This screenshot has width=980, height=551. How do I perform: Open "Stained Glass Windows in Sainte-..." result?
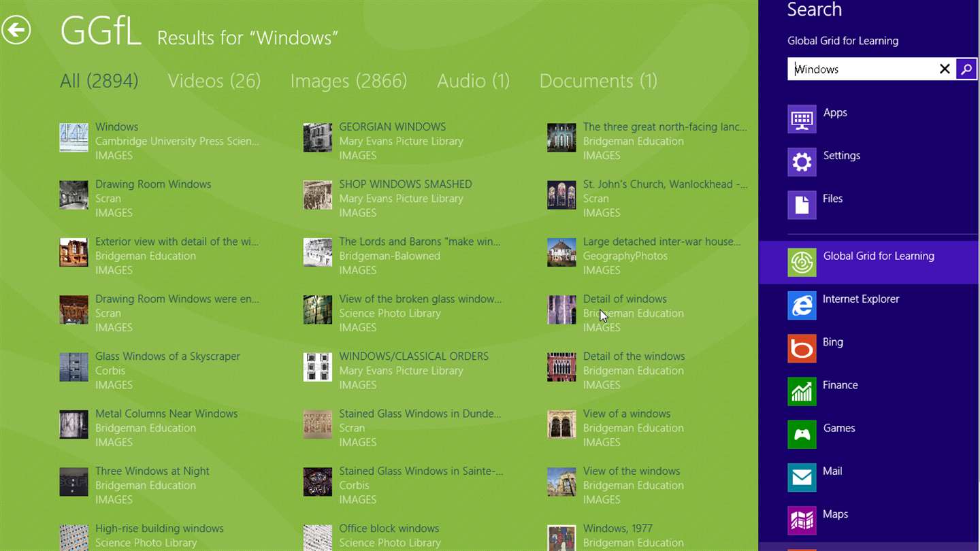403,485
